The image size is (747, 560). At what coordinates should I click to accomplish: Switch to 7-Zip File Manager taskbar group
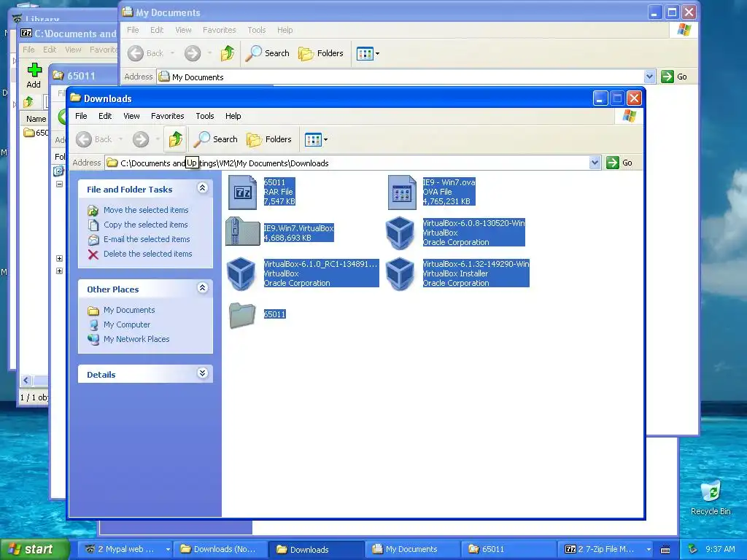(606, 549)
